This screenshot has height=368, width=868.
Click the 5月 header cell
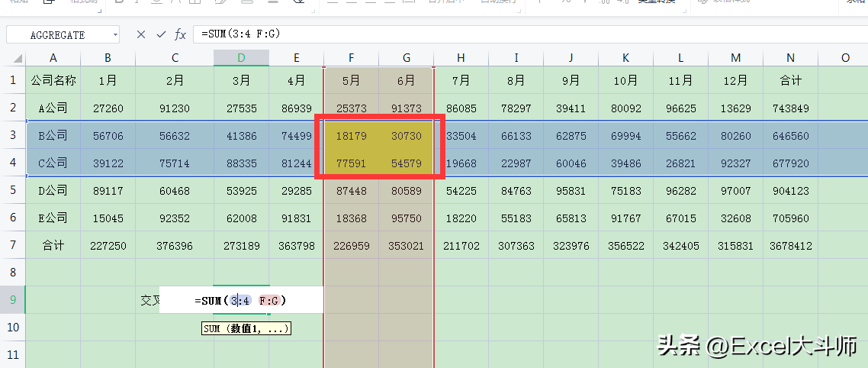pyautogui.click(x=352, y=80)
